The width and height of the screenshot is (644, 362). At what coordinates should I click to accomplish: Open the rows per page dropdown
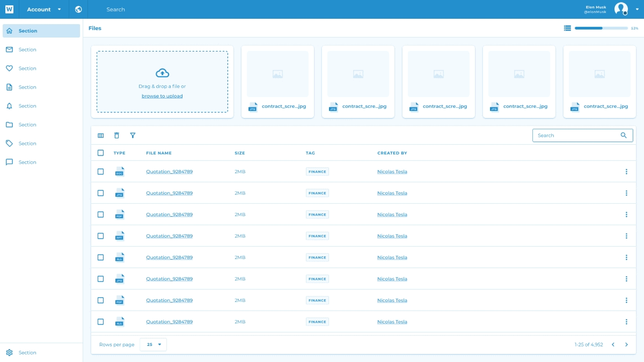(x=153, y=344)
